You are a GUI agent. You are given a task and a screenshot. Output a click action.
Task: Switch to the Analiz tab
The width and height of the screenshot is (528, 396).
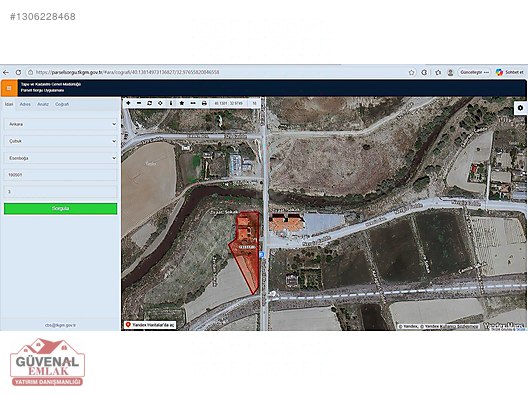tap(43, 104)
